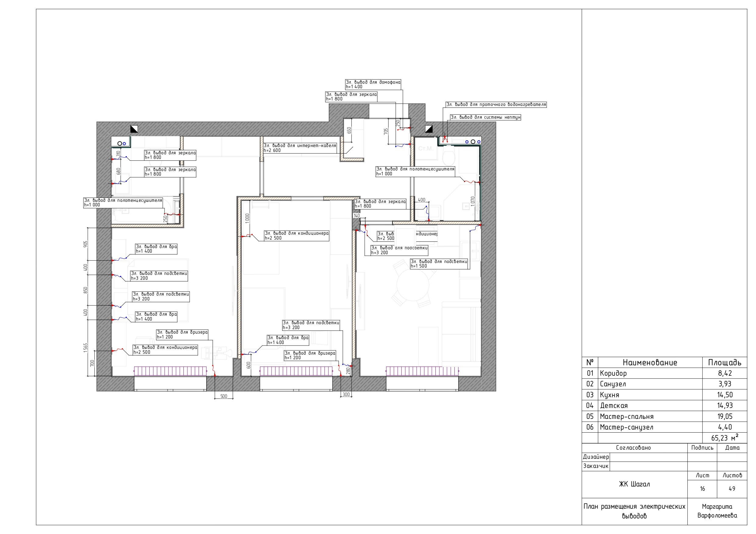
Task: Click the total sheets value '49'
Action: tap(732, 489)
